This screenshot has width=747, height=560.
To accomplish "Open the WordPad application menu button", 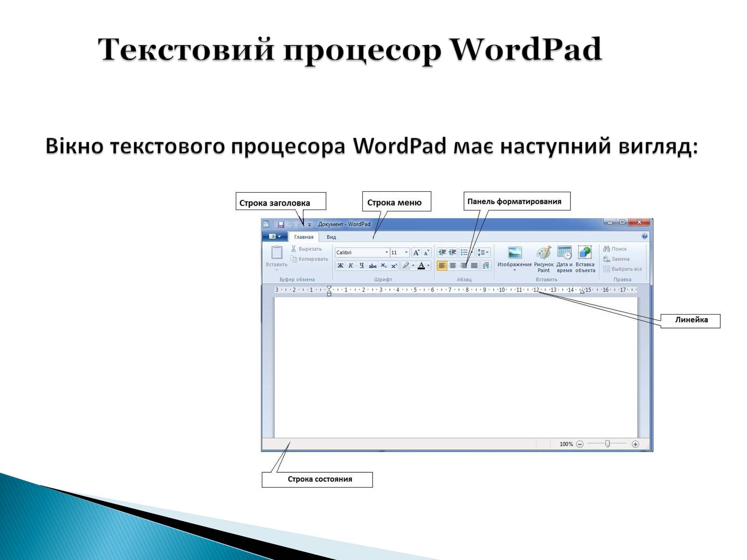I will [275, 237].
